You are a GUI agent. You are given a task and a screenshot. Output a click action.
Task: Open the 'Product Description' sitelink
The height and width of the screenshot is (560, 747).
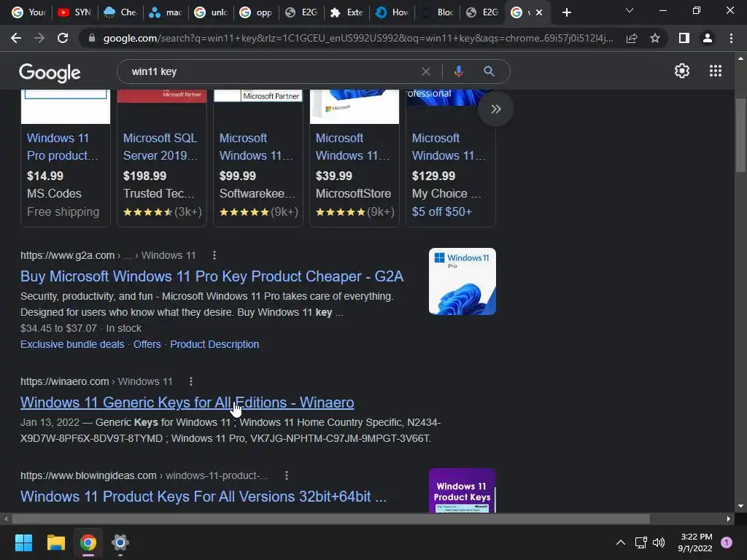coord(214,344)
